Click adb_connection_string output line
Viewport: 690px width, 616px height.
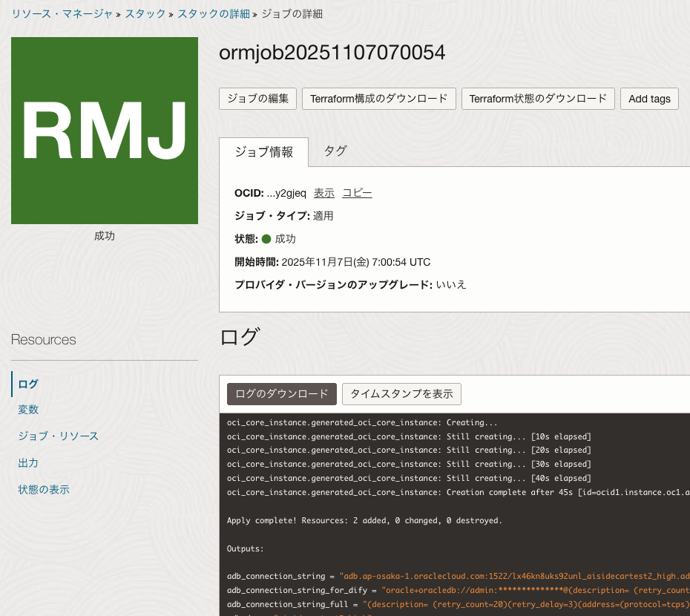click(x=458, y=576)
